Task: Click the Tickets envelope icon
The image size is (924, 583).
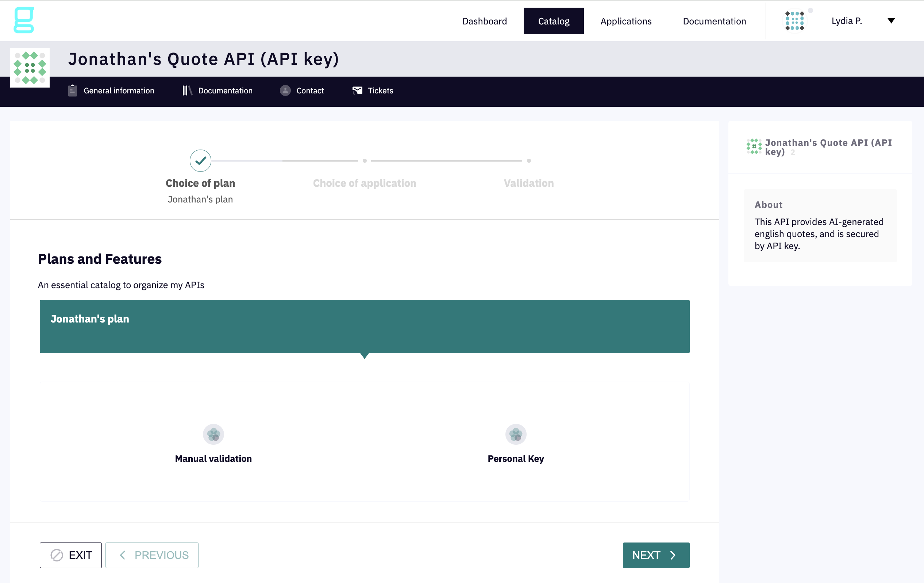Action: 357,90
